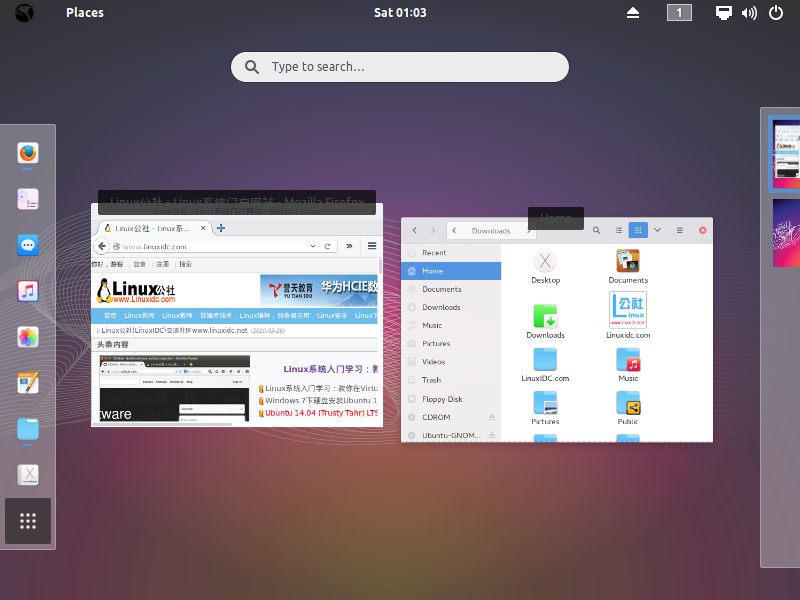The height and width of the screenshot is (600, 800).
Task: Click the back button in Files
Action: tap(414, 230)
